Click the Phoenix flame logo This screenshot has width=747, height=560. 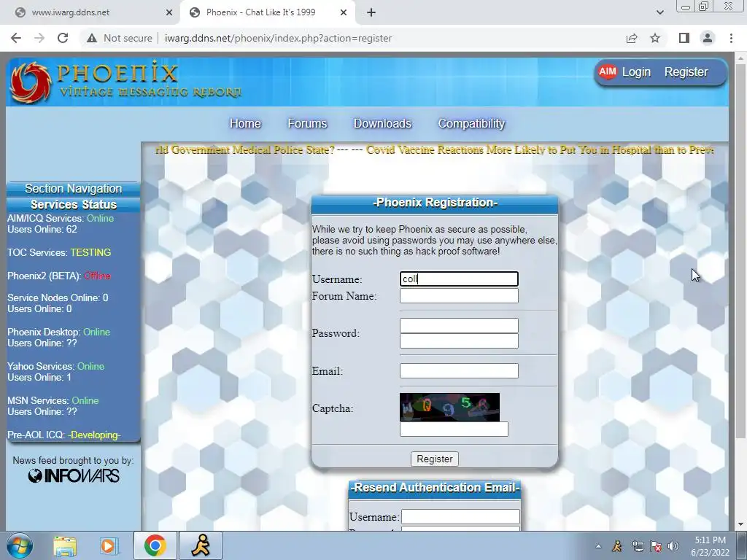(31, 82)
